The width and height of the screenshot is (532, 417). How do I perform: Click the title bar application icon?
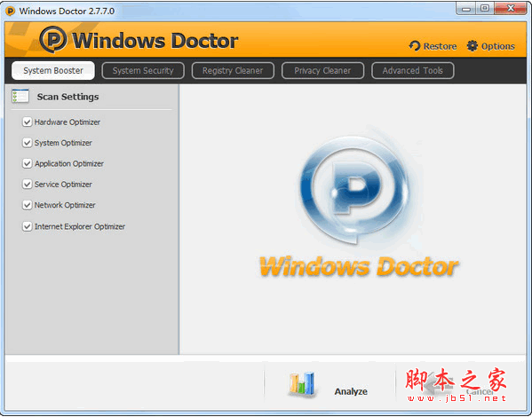pos(11,12)
